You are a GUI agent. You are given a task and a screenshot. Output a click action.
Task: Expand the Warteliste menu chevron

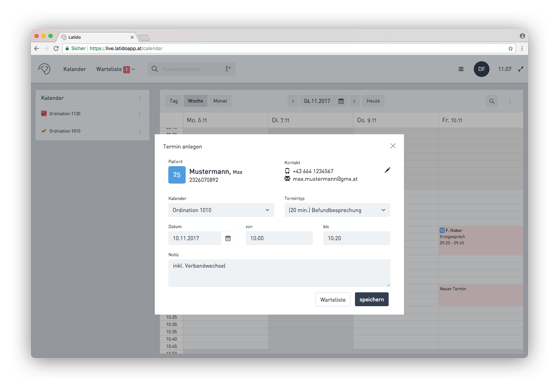click(134, 69)
